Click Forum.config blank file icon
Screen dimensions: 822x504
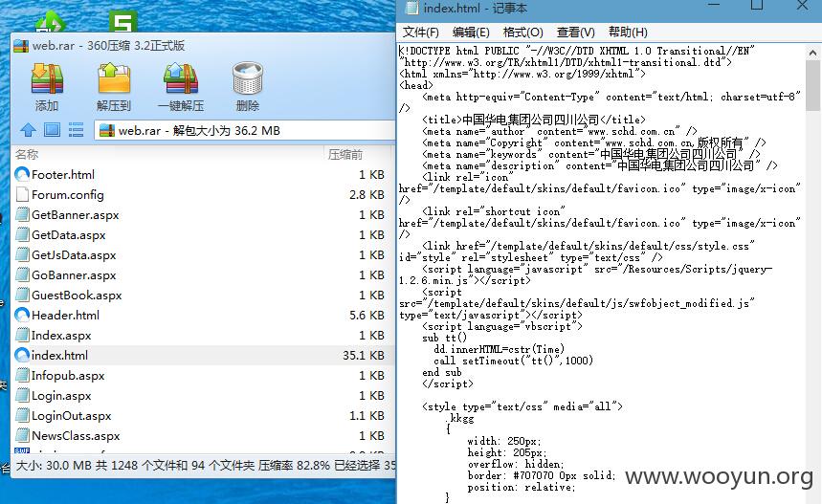[x=22, y=194]
